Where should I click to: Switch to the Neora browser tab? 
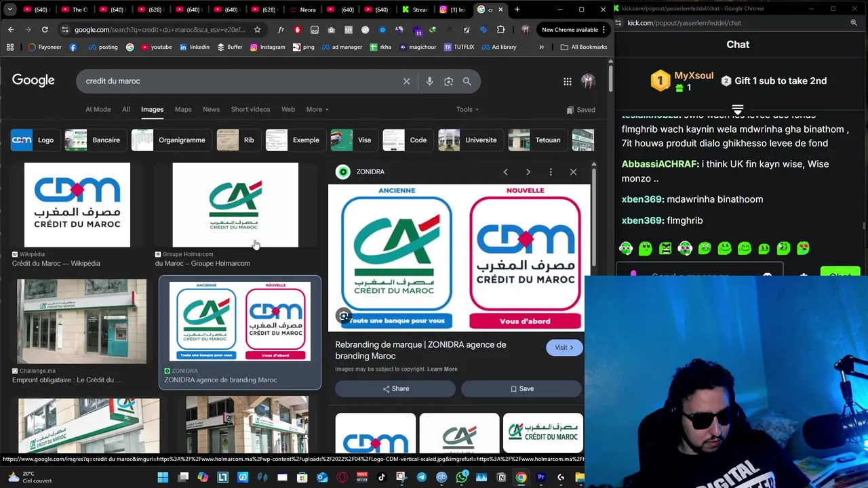click(x=302, y=9)
